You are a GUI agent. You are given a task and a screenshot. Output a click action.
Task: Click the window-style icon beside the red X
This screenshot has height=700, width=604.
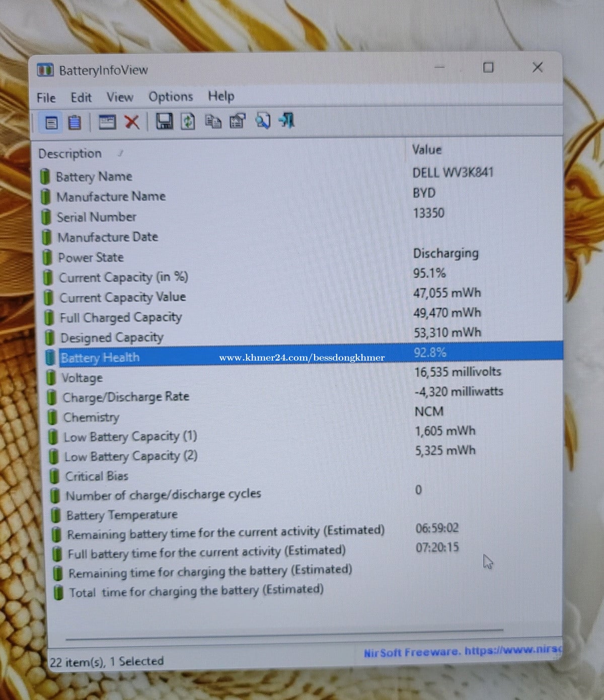pos(107,122)
